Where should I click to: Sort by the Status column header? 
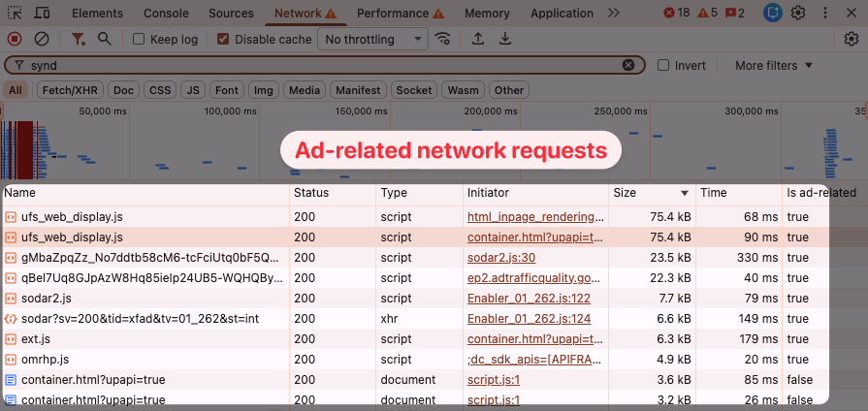tap(333, 193)
